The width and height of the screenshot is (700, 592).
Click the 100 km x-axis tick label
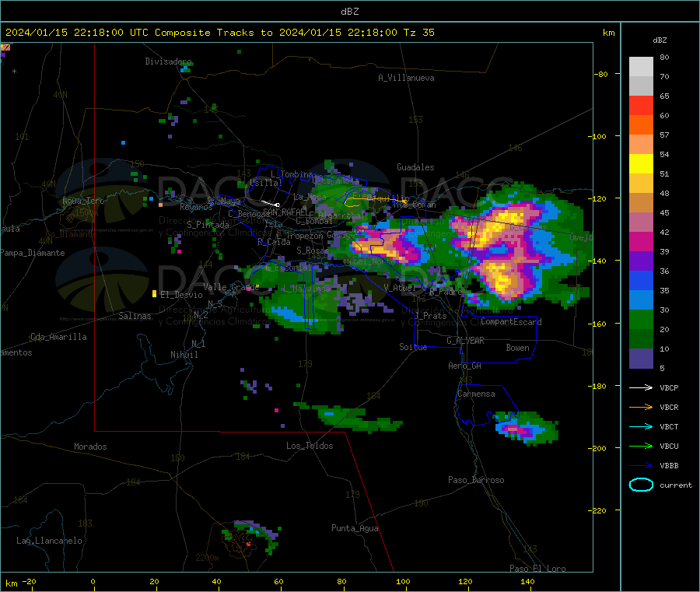pos(403,581)
